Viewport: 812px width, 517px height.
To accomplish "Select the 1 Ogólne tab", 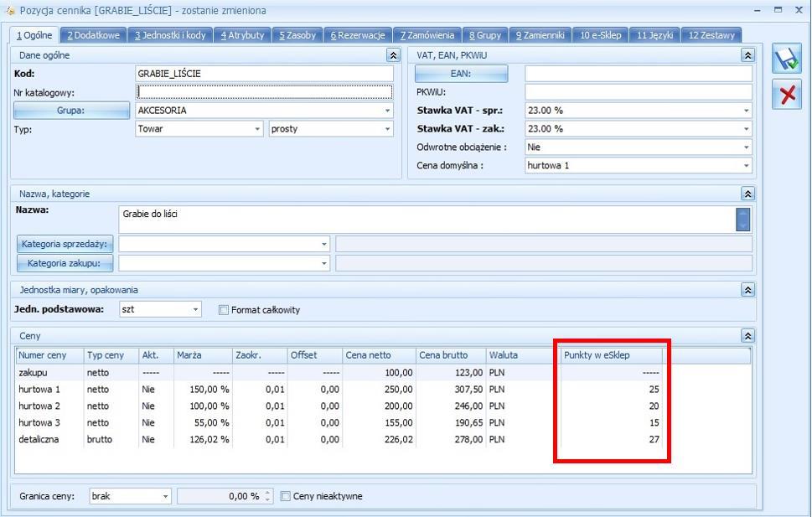I will tap(34, 35).
